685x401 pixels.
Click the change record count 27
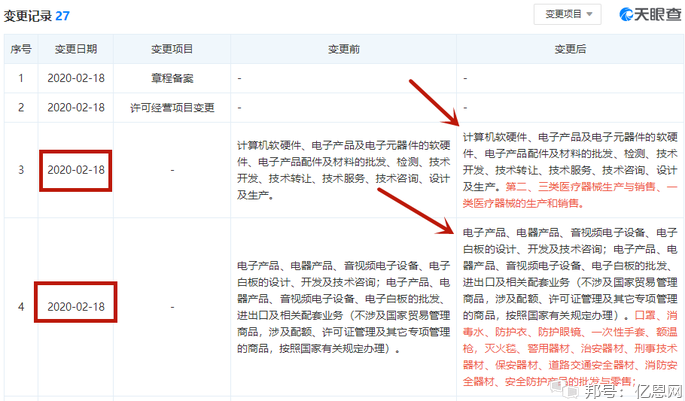pos(62,16)
